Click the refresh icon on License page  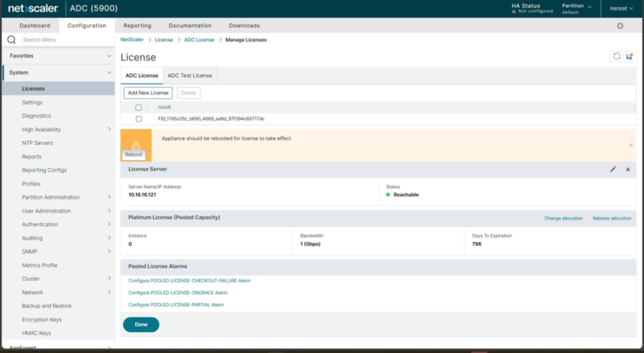tap(617, 56)
